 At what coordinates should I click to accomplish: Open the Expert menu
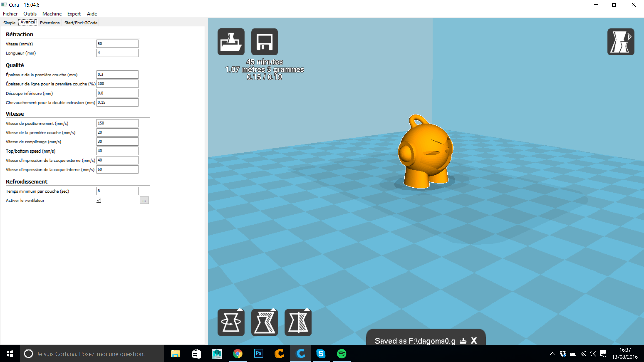(74, 14)
